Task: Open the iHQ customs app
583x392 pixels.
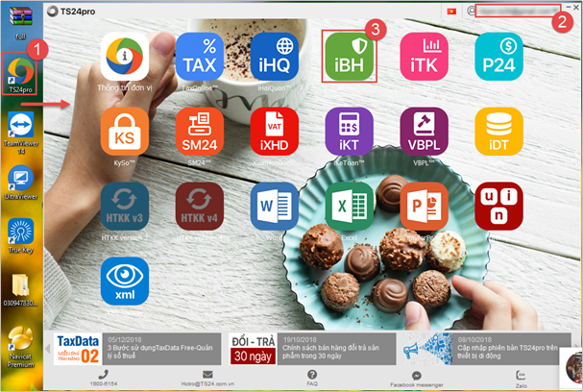Action: (275, 57)
